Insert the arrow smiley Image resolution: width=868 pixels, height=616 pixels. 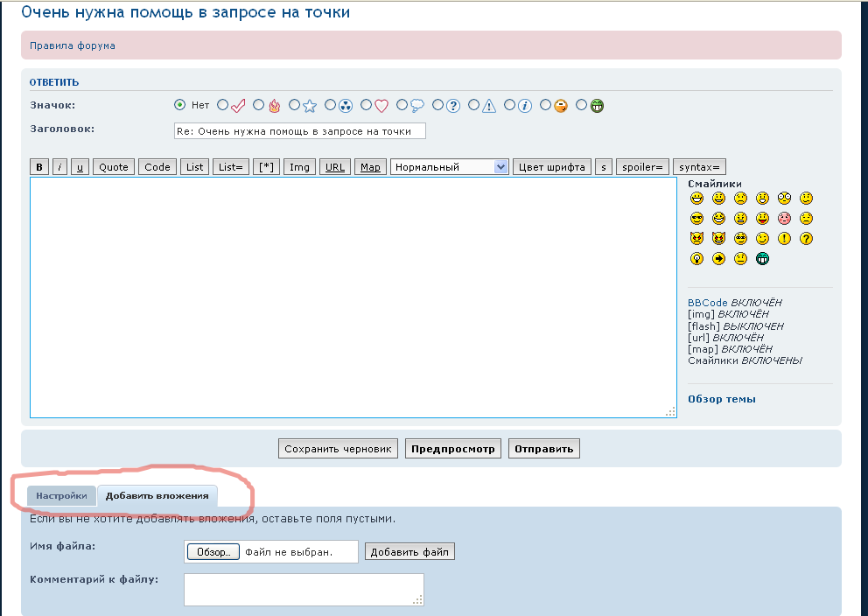point(718,258)
